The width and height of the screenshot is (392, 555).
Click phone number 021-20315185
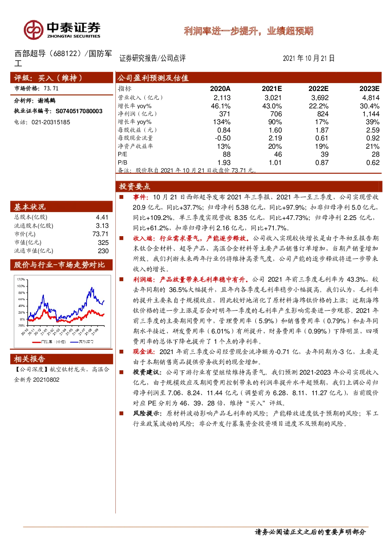point(51,122)
